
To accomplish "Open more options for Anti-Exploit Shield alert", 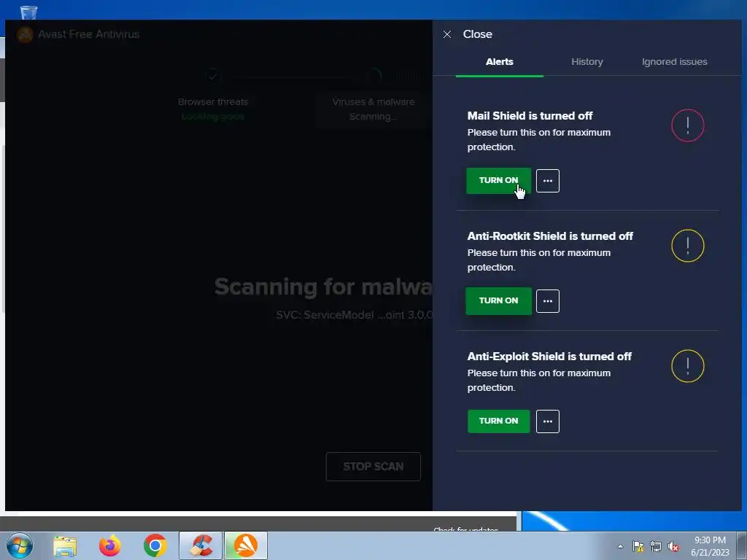I will [547, 421].
